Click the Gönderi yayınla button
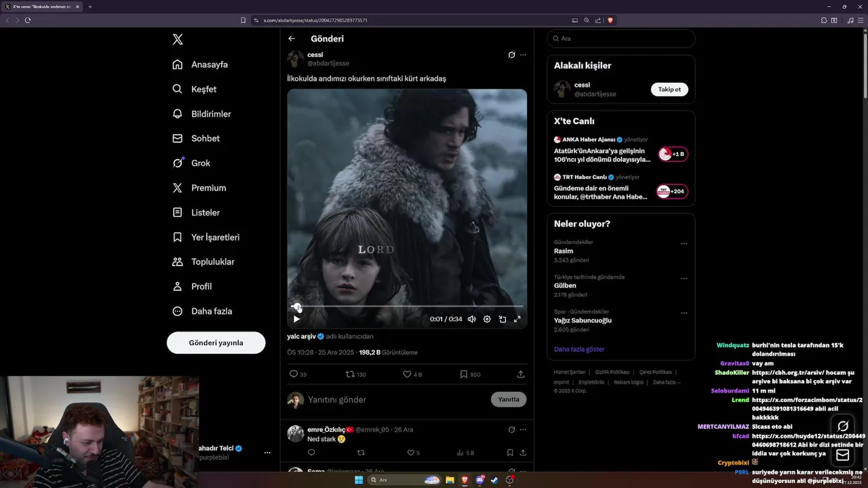The height and width of the screenshot is (488, 868). [216, 342]
